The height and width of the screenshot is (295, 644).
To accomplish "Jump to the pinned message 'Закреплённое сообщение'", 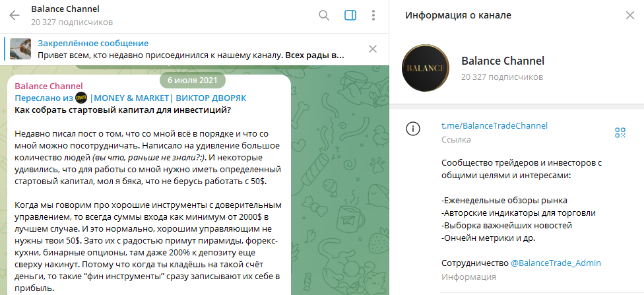I will pos(93,43).
